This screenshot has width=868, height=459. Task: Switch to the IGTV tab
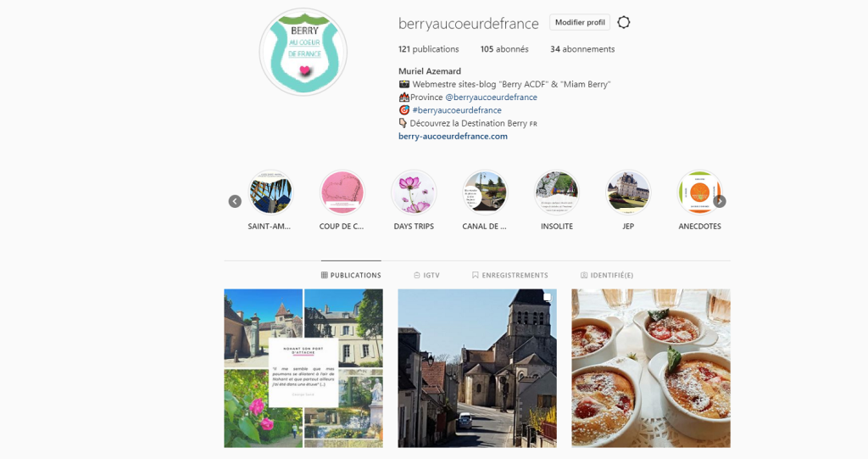427,275
